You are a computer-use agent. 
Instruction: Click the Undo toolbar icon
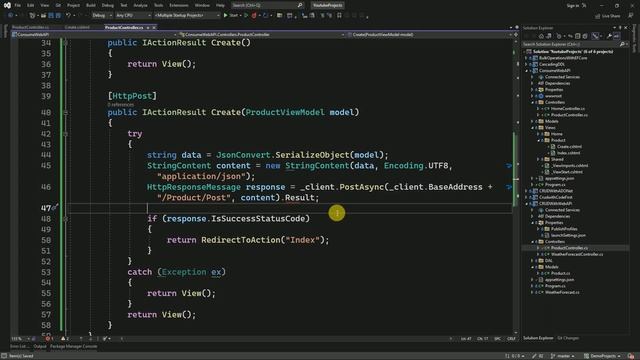point(68,16)
